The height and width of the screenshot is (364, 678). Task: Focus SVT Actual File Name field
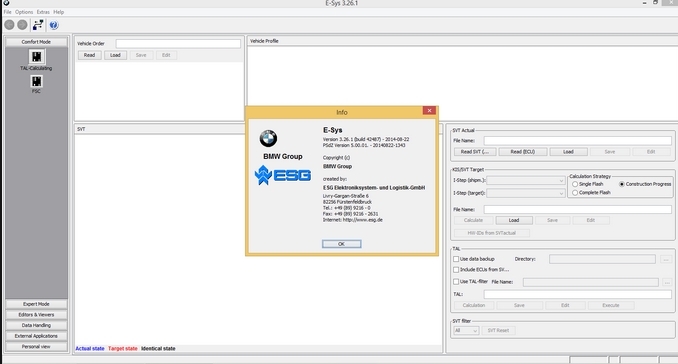tap(577, 140)
